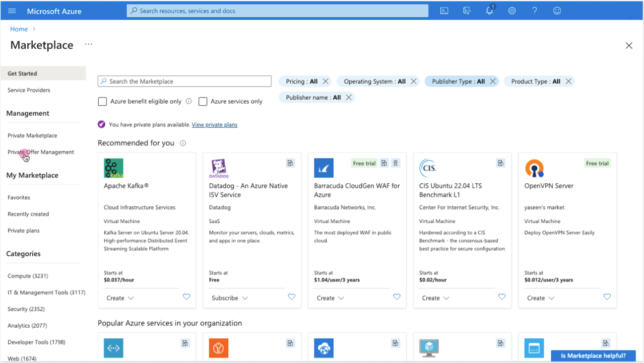Open the notifications bell

point(489,10)
